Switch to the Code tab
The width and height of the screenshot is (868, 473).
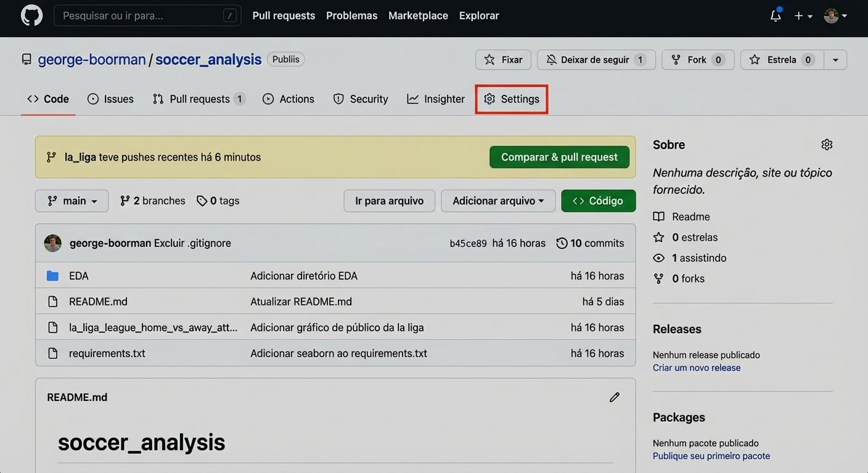point(48,99)
